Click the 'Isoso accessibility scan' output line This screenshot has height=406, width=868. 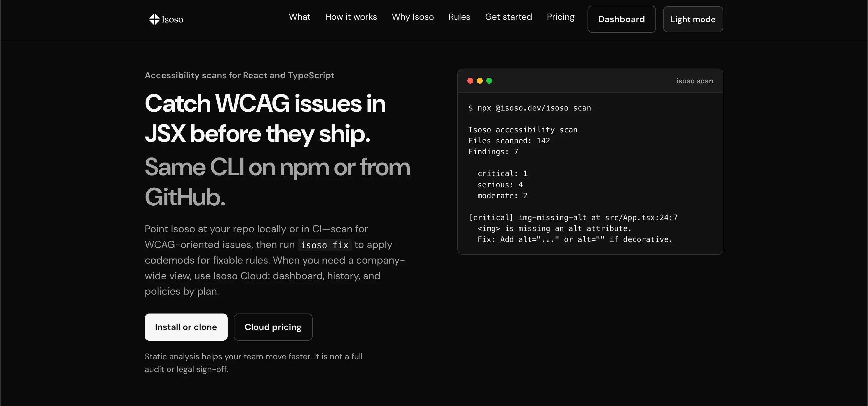523,130
